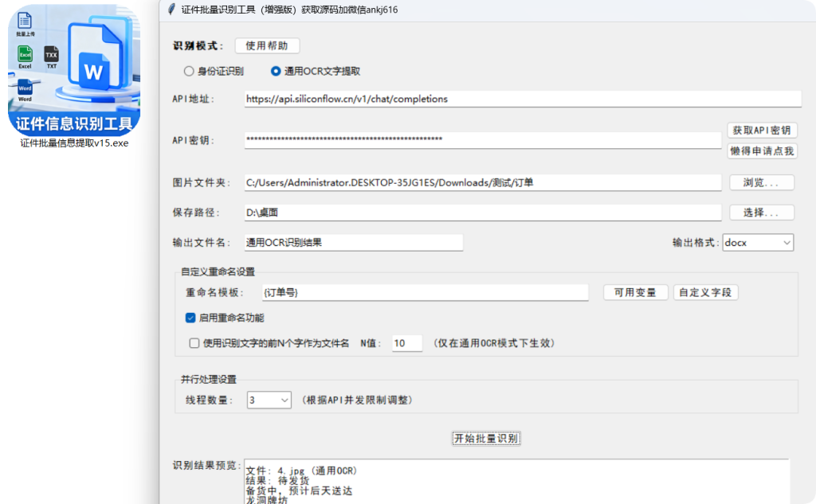This screenshot has height=504, width=816.
Task: Click 懒得申请点我
Action: pyautogui.click(x=762, y=152)
